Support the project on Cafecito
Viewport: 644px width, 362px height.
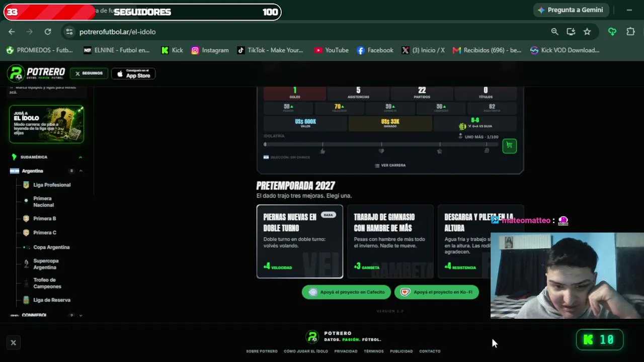tap(346, 292)
